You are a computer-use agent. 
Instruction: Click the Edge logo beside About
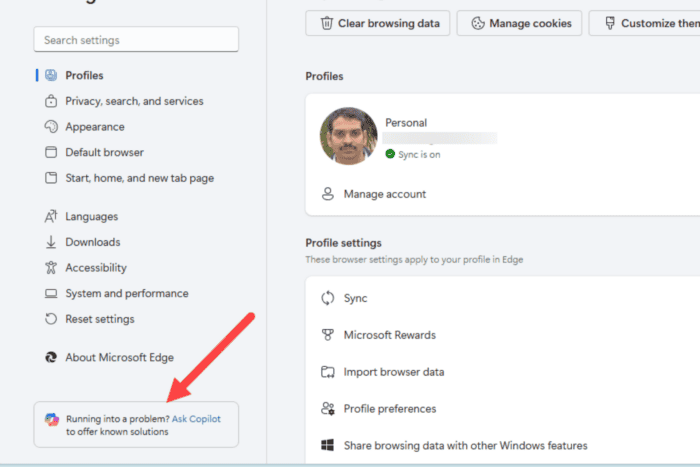point(51,357)
